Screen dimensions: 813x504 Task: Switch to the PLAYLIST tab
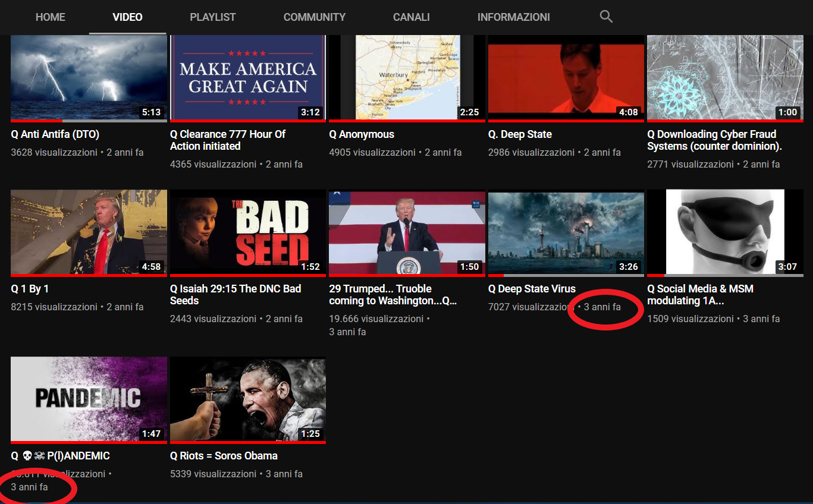point(213,17)
